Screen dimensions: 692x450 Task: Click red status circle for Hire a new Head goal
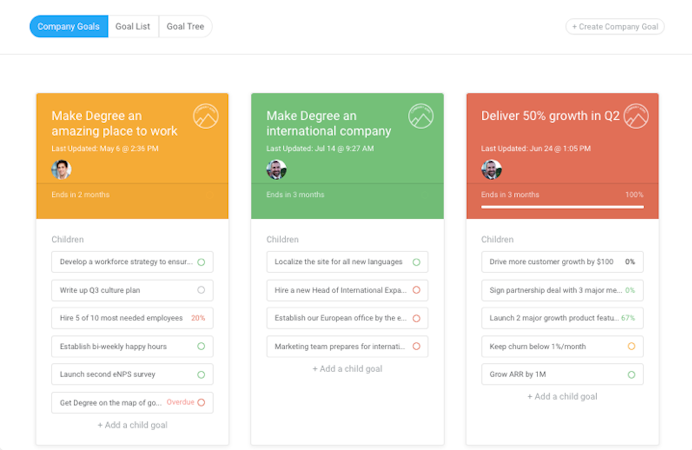pos(416,290)
